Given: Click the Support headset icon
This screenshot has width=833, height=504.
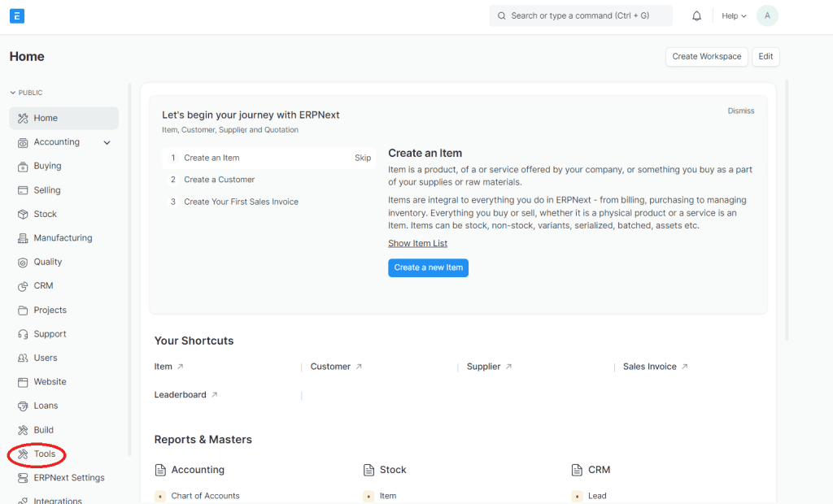Looking at the screenshot, I should pos(23,334).
